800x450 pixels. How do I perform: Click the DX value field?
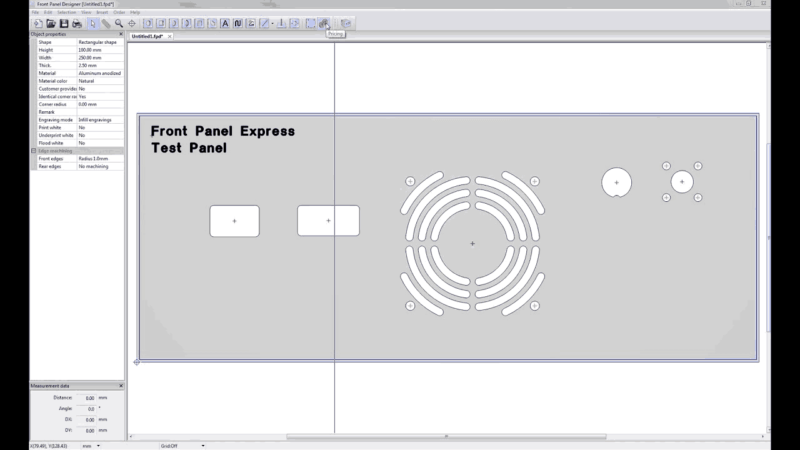[x=86, y=419]
